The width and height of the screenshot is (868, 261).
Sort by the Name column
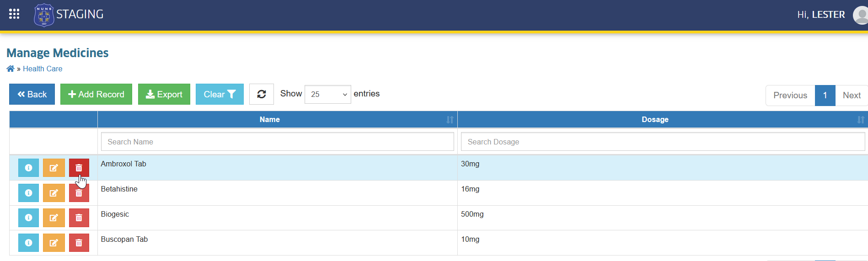277,119
